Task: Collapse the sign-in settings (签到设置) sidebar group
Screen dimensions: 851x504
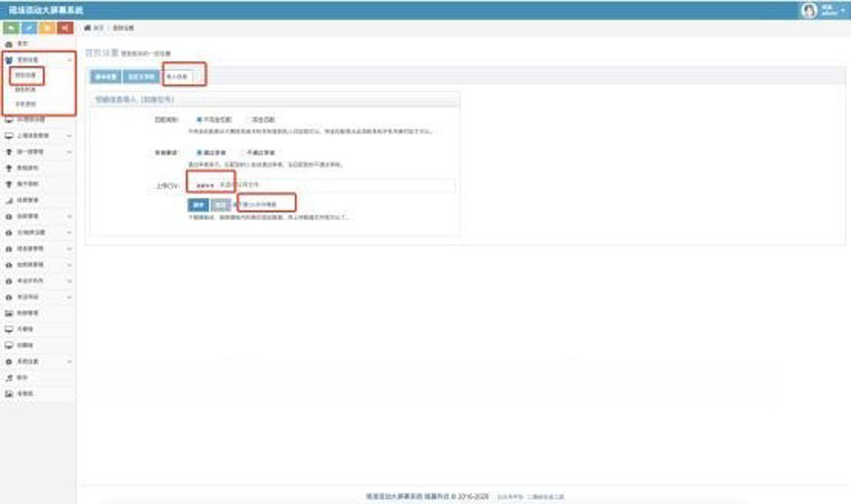Action: (69, 59)
